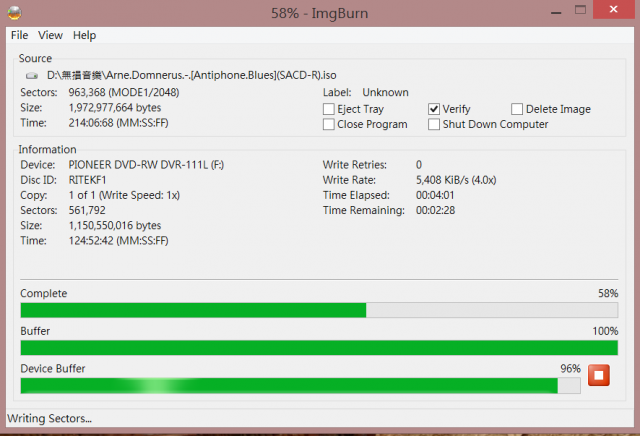Click the '58%' complete percentage
Viewport: 640px width, 436px height.
coord(608,294)
